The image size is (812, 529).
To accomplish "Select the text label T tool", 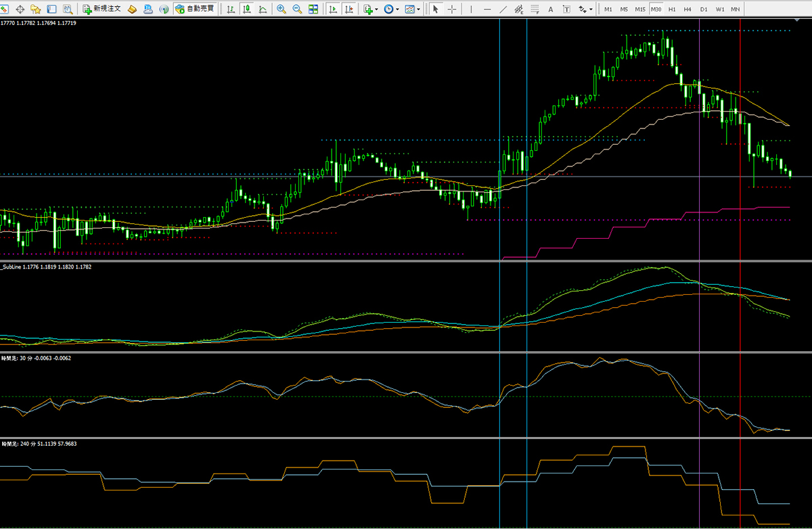I will coord(566,9).
